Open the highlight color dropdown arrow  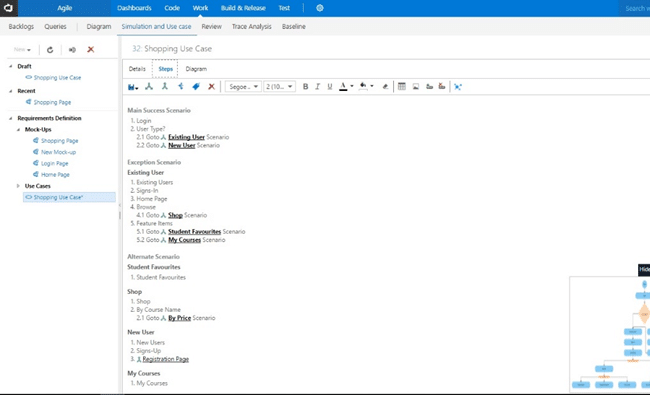(x=372, y=86)
